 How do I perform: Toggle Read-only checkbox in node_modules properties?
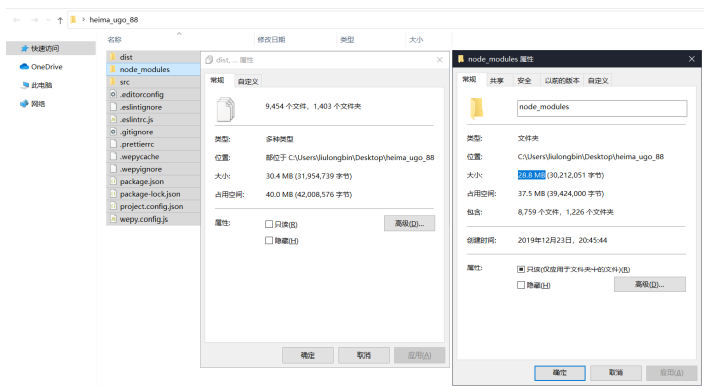click(521, 269)
